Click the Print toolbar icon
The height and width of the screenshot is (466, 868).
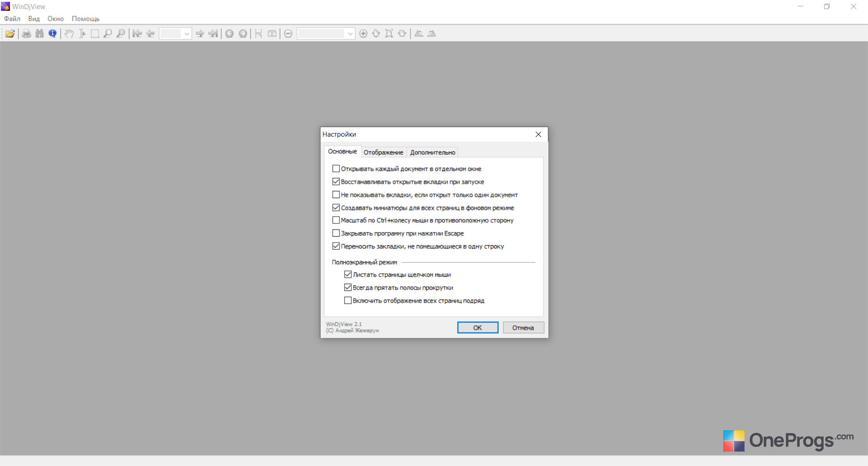click(x=27, y=33)
